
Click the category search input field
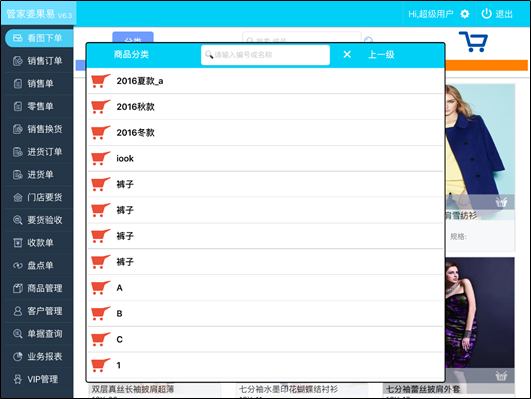pos(265,55)
